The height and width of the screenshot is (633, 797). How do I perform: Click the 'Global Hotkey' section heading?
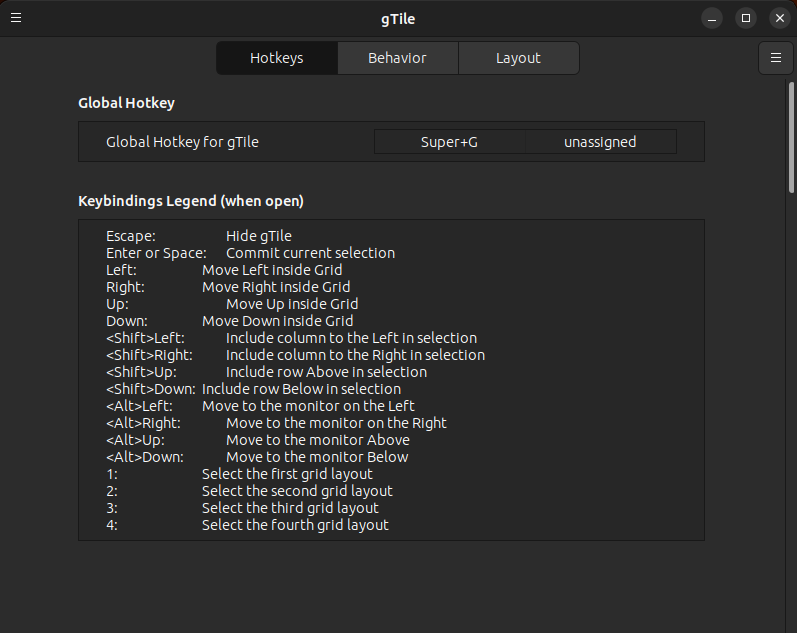pyautogui.click(x=127, y=103)
